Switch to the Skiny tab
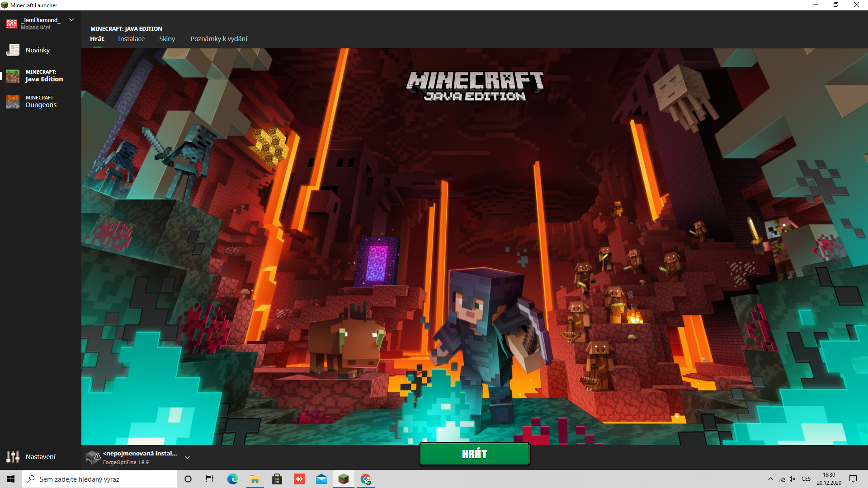This screenshot has height=488, width=868. [x=167, y=39]
